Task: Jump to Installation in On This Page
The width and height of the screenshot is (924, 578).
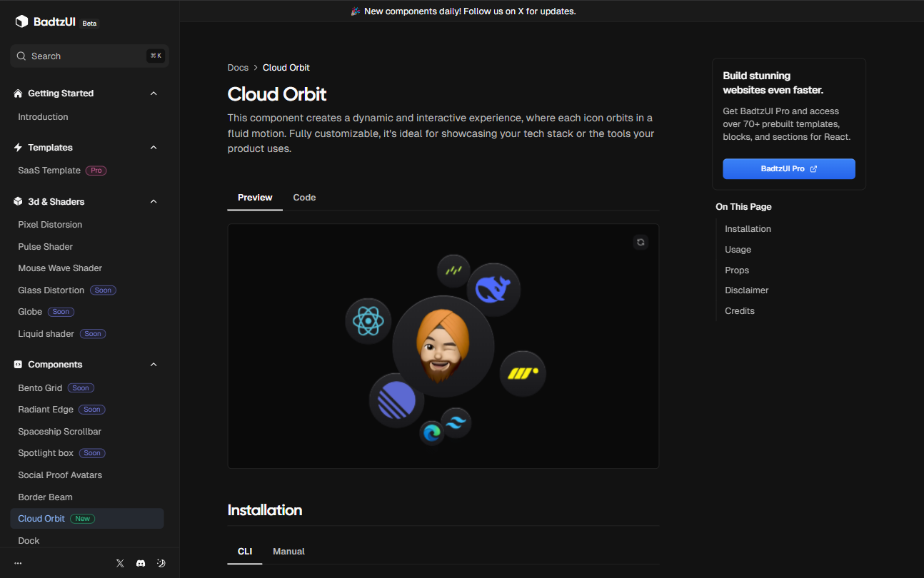Action: click(748, 229)
